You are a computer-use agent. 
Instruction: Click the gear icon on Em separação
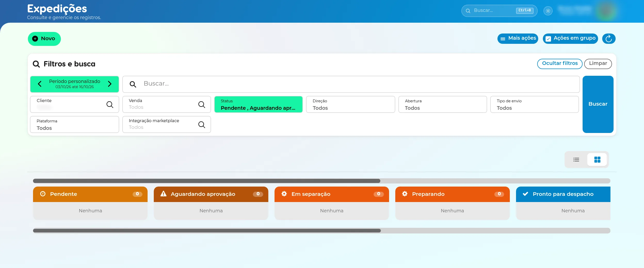coord(284,194)
